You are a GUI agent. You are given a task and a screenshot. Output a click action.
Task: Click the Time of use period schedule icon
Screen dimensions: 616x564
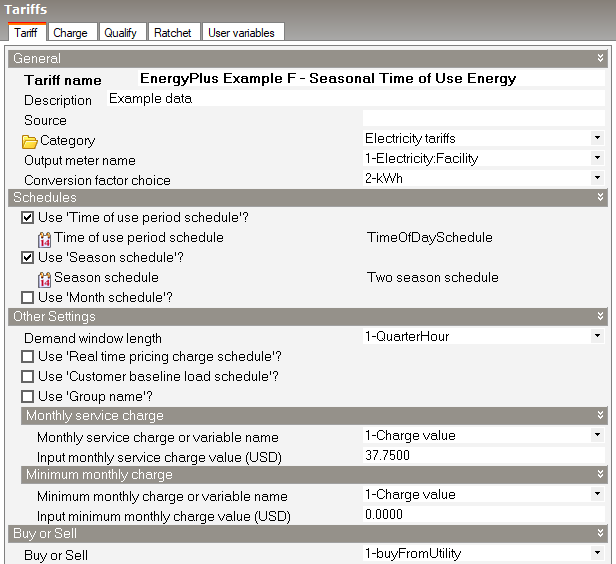click(45, 239)
